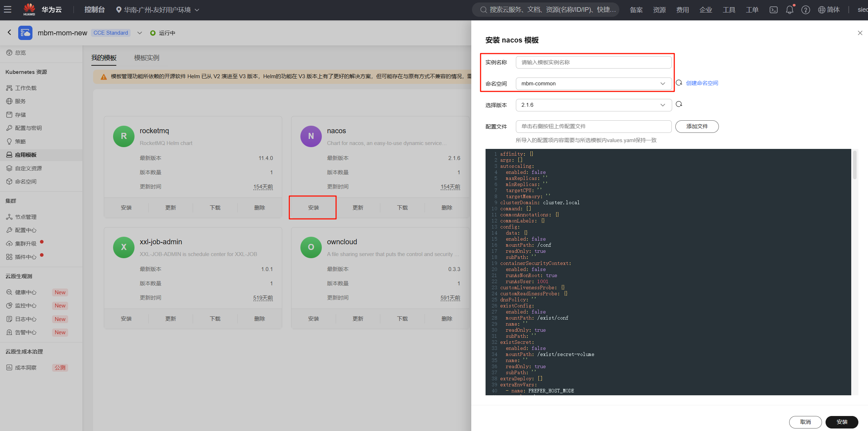Screen dimensions: 868x431
Task: Refresh the version list
Action: 679,104
